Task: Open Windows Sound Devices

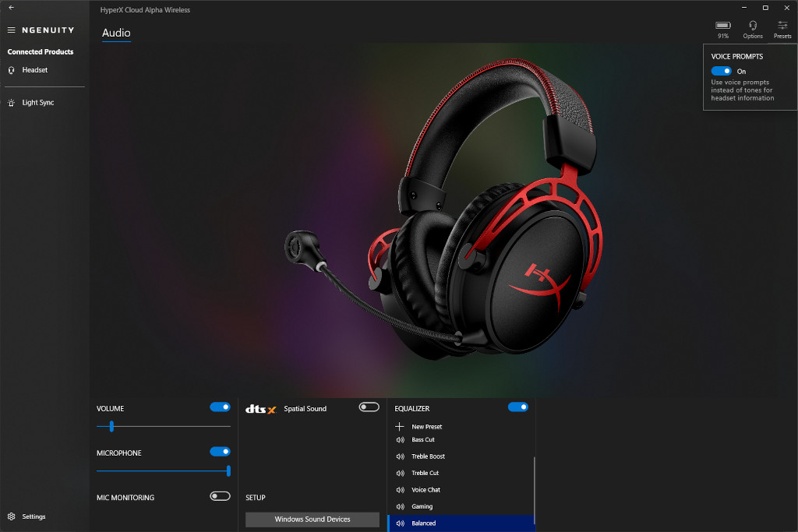Action: (312, 520)
